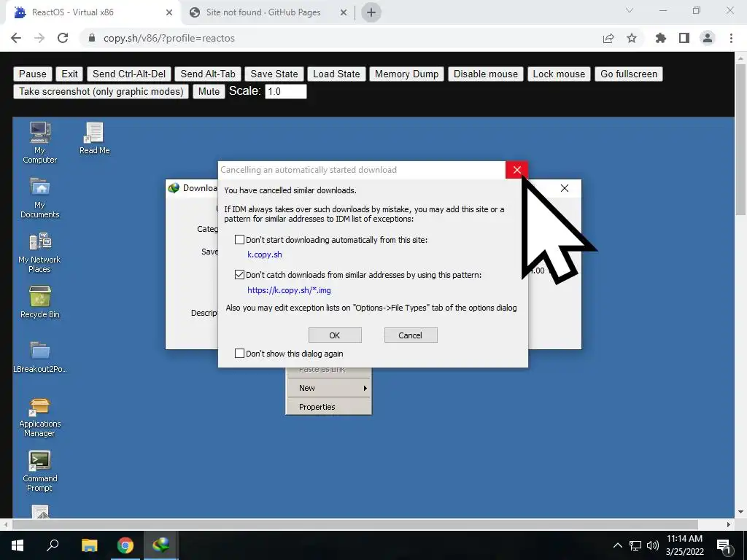Image resolution: width=747 pixels, height=560 pixels.
Task: Open the volume speaker tray icon
Action: [x=653, y=545]
